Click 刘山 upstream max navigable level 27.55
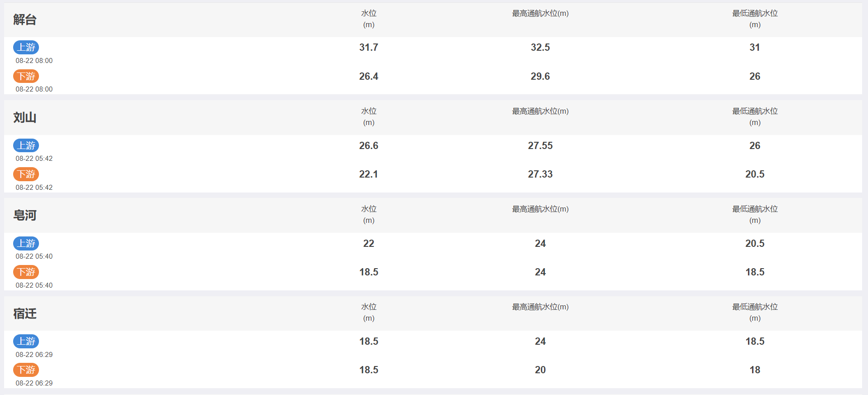This screenshot has height=395, width=868. tap(540, 145)
